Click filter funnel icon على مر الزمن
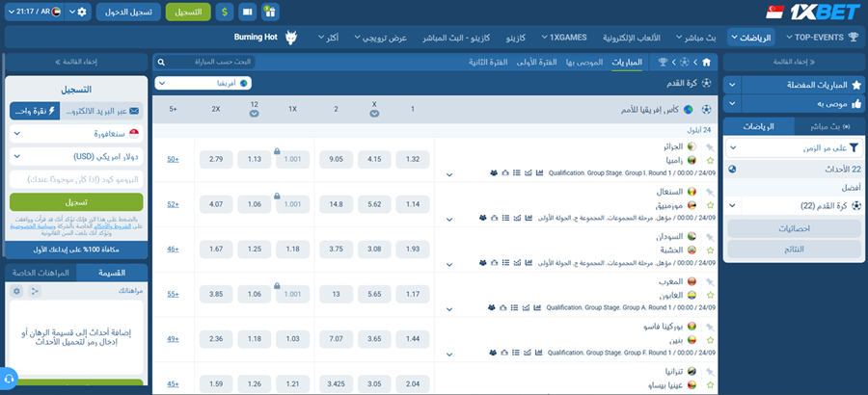Image resolution: width=868 pixels, height=395 pixels. click(x=854, y=147)
